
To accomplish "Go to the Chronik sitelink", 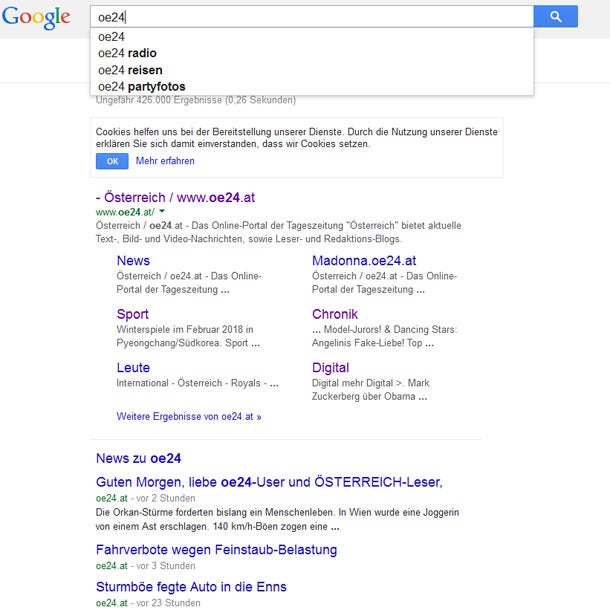I will [x=335, y=314].
